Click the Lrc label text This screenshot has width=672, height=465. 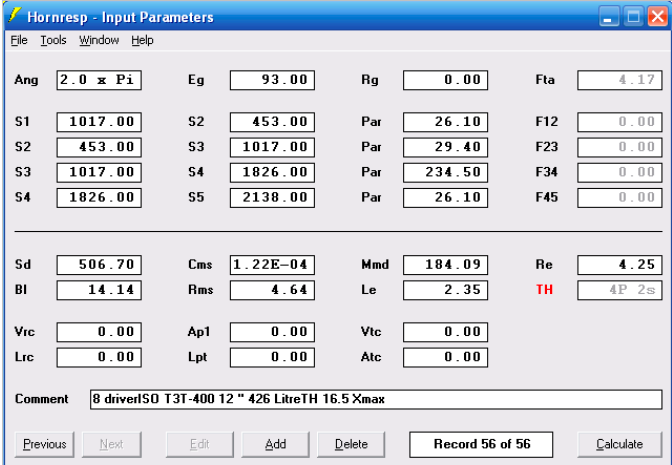[x=24, y=357]
